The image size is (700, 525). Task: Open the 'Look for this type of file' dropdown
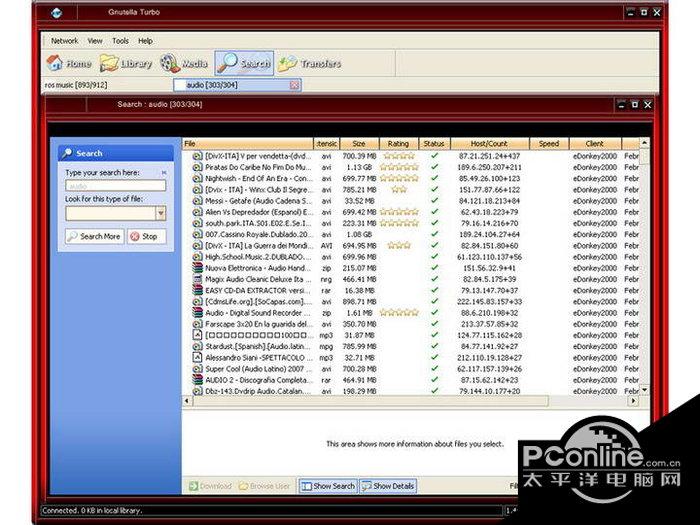161,213
